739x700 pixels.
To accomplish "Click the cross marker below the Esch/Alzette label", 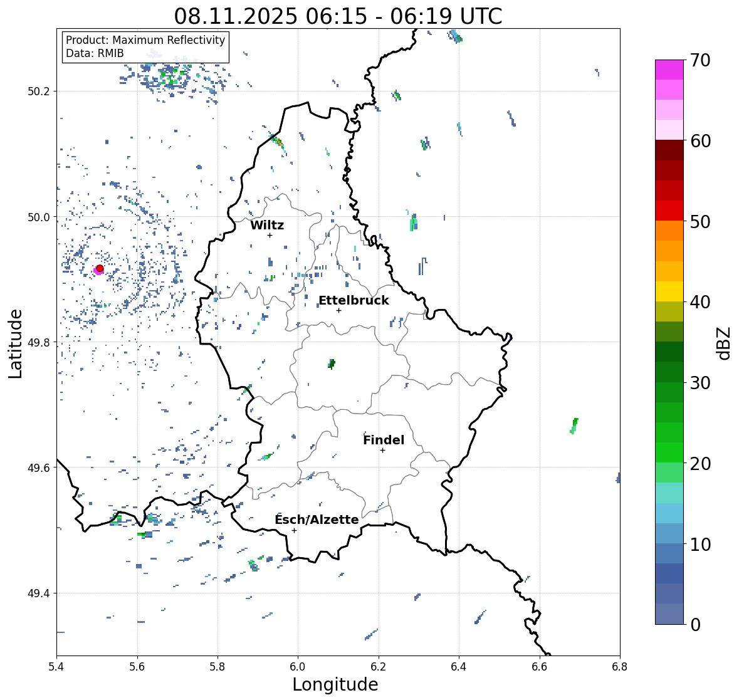I will (x=294, y=530).
